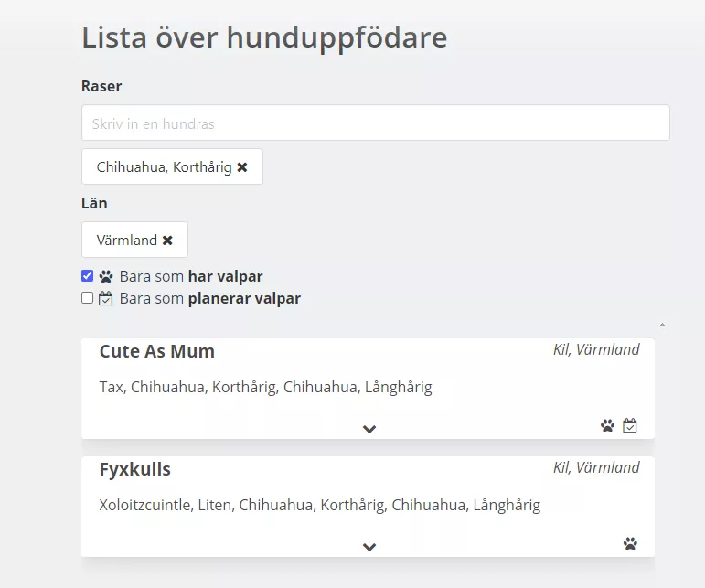Uncheck 'Bara som har valpar' checkbox
Viewport: 705px width, 588px height.
tap(87, 275)
